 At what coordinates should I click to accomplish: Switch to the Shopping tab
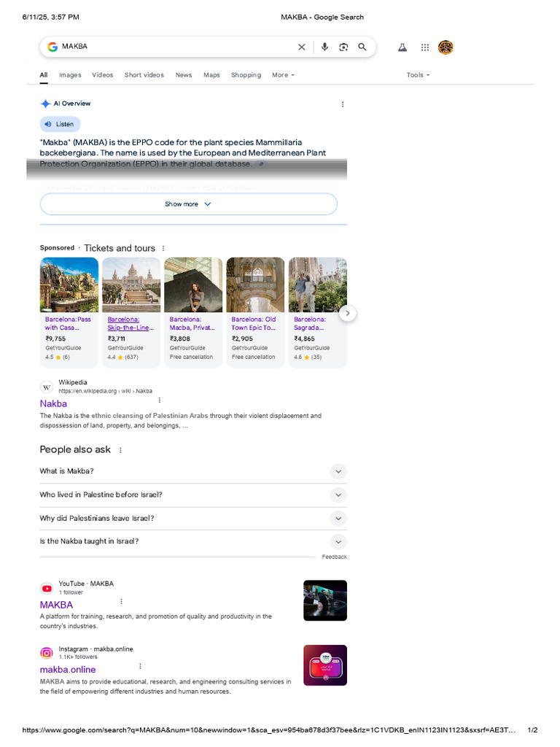[246, 75]
